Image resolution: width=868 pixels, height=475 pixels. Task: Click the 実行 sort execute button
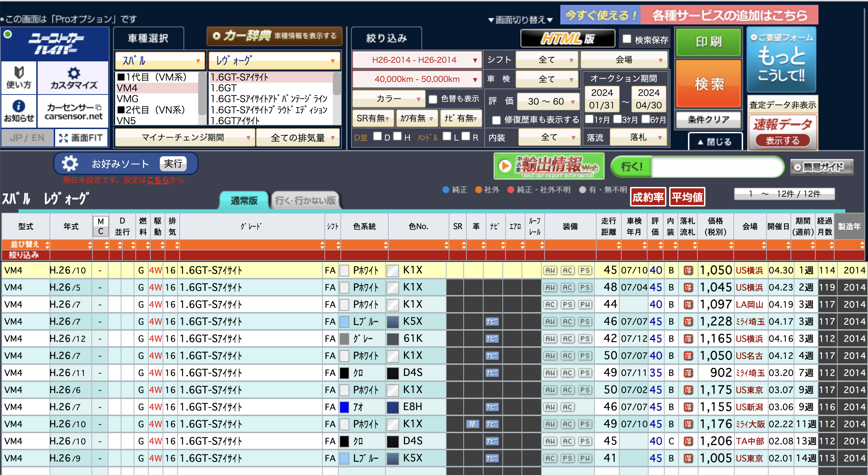pyautogui.click(x=173, y=164)
